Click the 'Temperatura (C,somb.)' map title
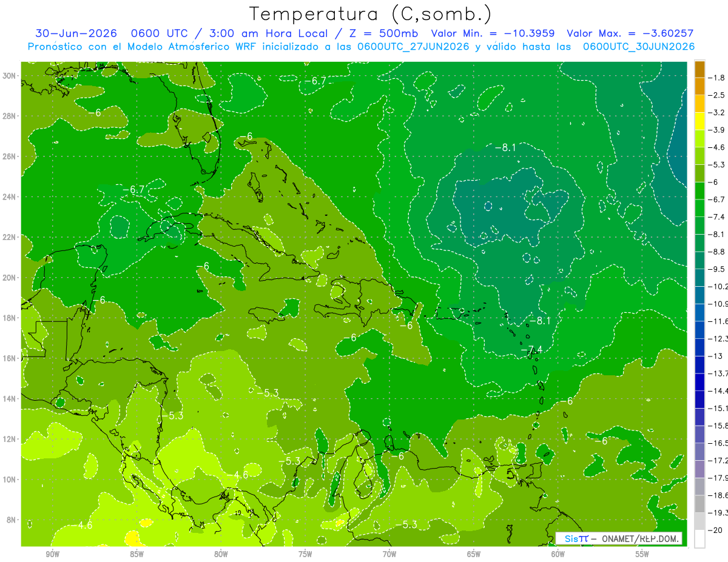Viewport: 728px width, 562px height. coord(371,14)
